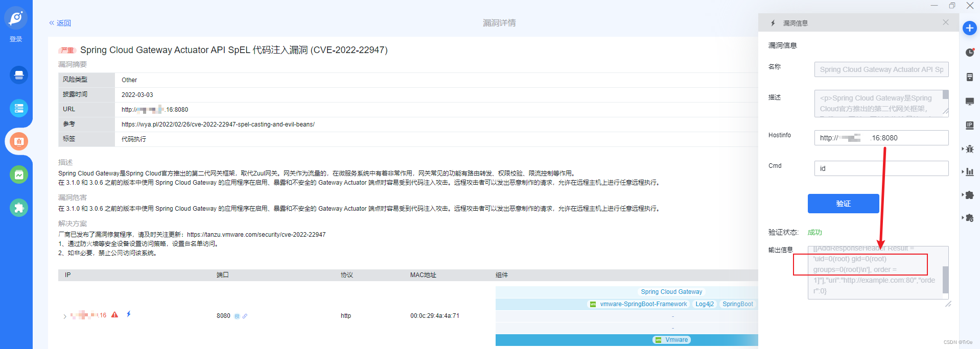Click the IP icon on the right rail
980x349 pixels.
[x=970, y=126]
